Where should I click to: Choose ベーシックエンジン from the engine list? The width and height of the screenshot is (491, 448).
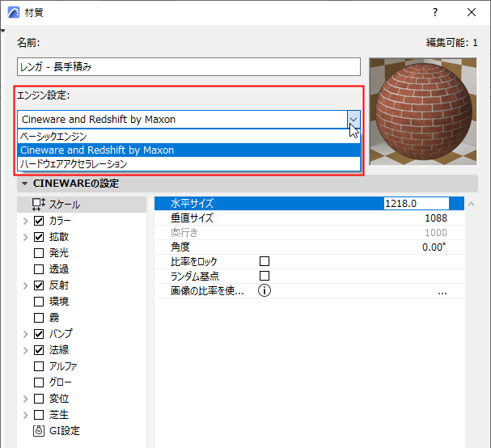click(x=188, y=136)
